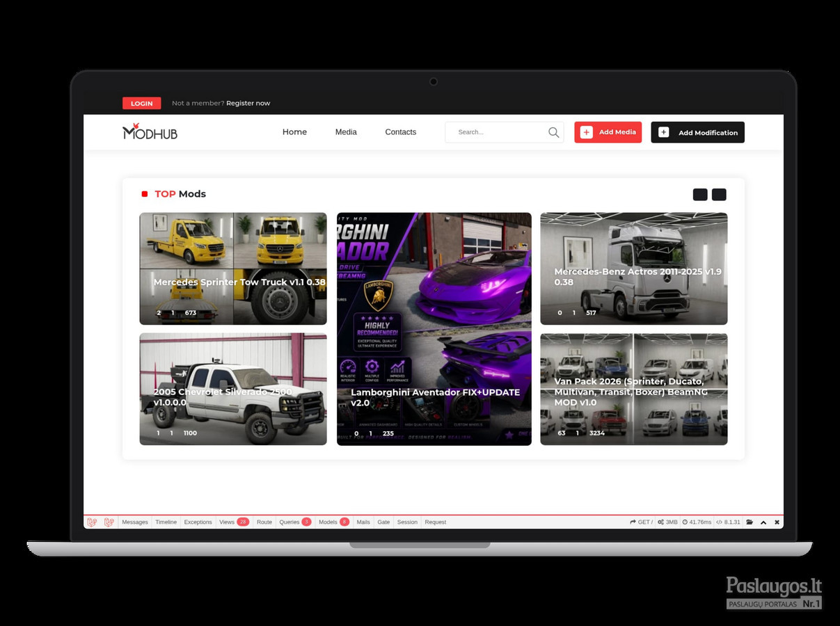Click the 8.1.31 PHP version indicator
The height and width of the screenshot is (626, 840).
pos(728,522)
